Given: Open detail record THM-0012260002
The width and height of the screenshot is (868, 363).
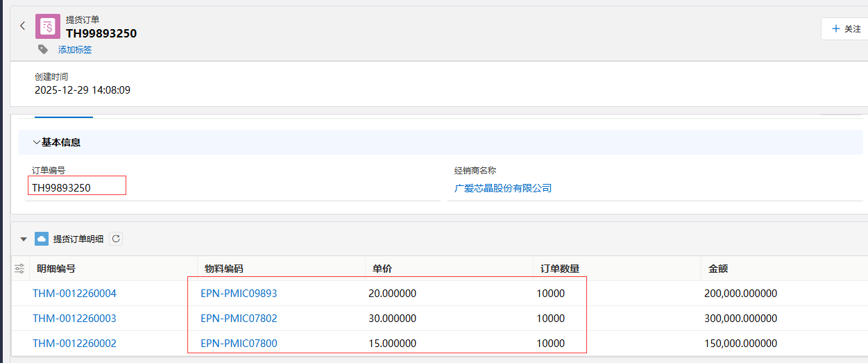Looking at the screenshot, I should click(74, 344).
